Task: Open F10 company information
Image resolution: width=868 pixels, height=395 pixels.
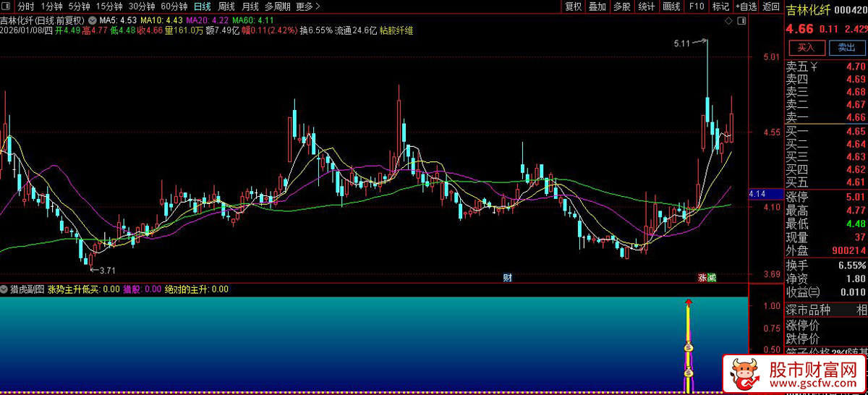Action: coord(697,7)
